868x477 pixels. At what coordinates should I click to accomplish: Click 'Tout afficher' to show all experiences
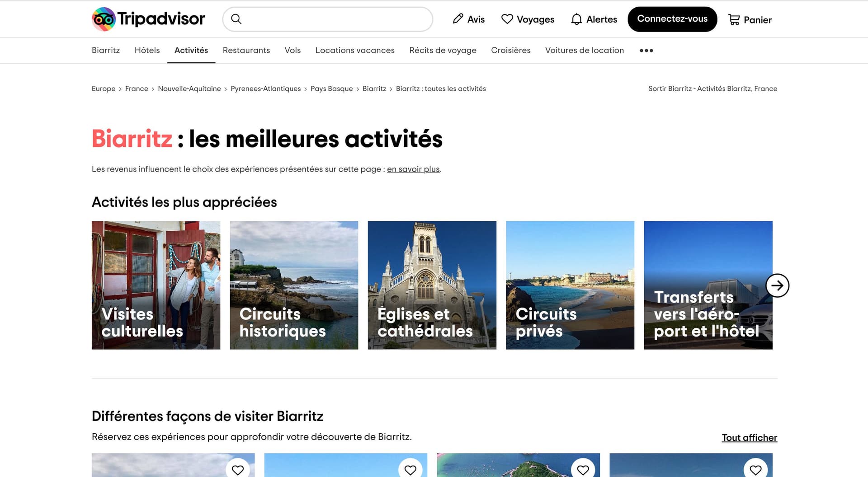[749, 437]
